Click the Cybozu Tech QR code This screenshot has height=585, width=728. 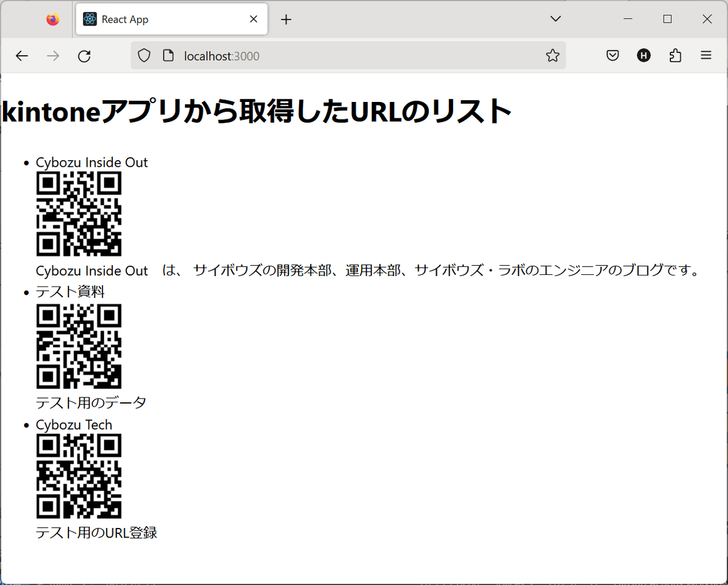pos(79,477)
